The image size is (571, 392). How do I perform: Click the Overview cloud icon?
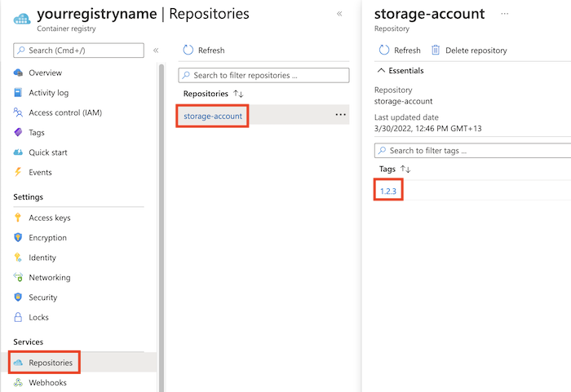(x=18, y=73)
